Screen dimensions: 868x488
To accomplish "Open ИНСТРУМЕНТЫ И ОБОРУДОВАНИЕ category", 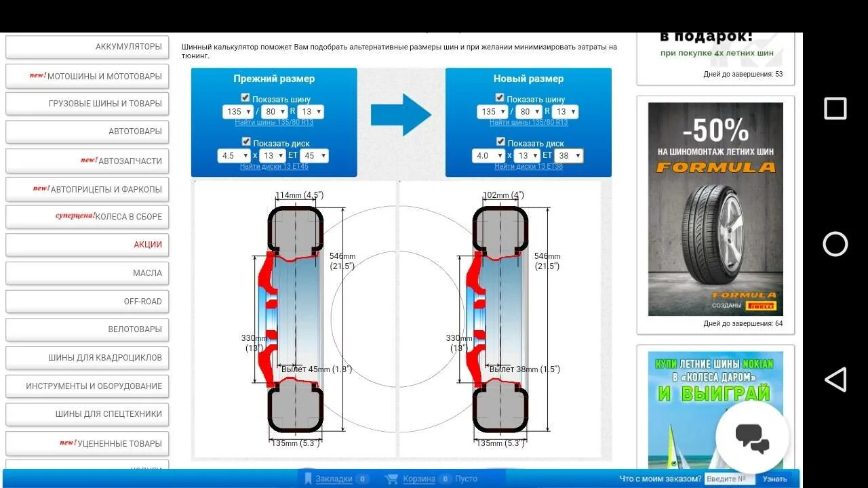I will 87,386.
